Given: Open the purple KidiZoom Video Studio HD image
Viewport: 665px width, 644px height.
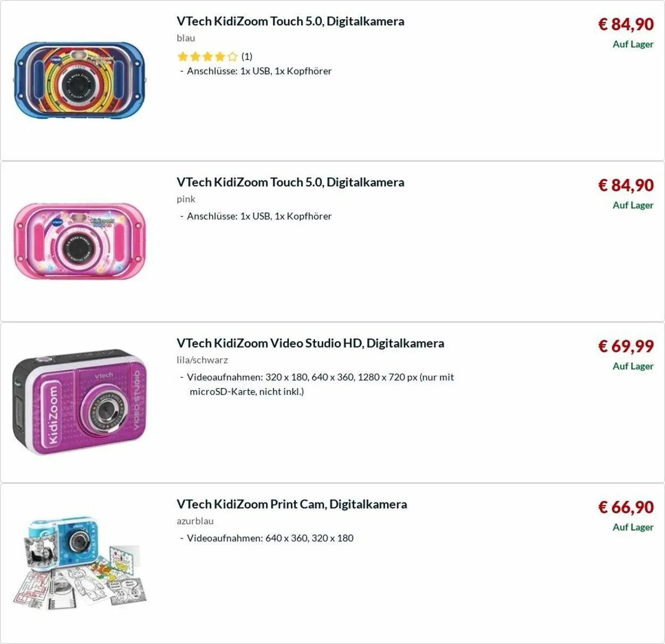Looking at the screenshot, I should pyautogui.click(x=80, y=402).
